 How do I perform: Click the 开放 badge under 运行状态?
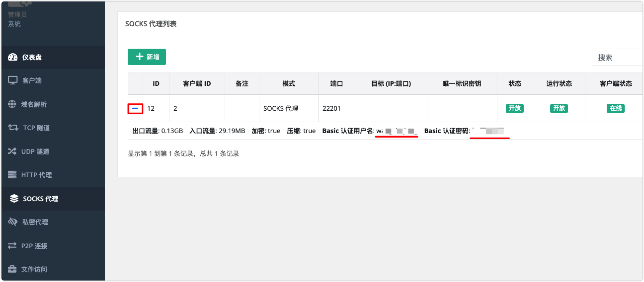pos(559,108)
